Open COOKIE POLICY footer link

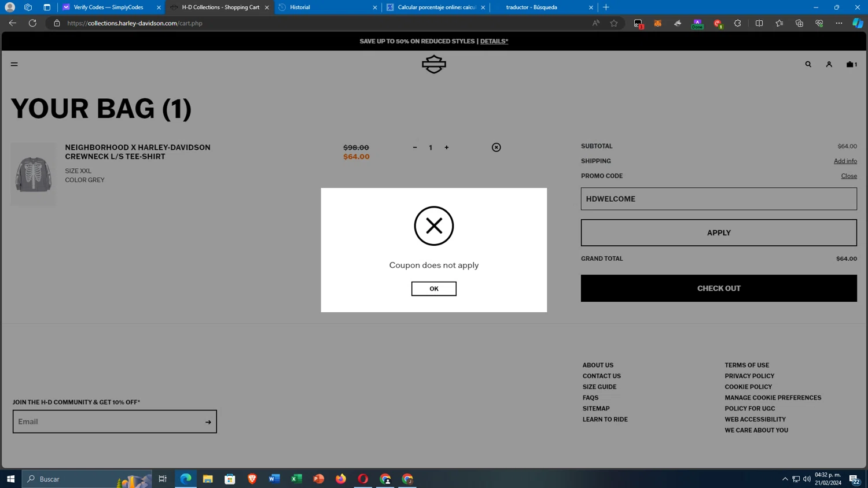pos(748,387)
